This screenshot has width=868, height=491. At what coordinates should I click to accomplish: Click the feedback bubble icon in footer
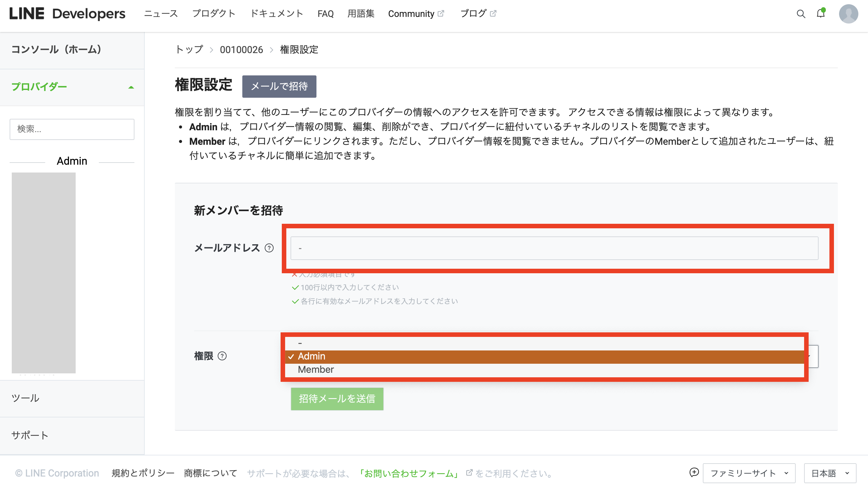[694, 473]
